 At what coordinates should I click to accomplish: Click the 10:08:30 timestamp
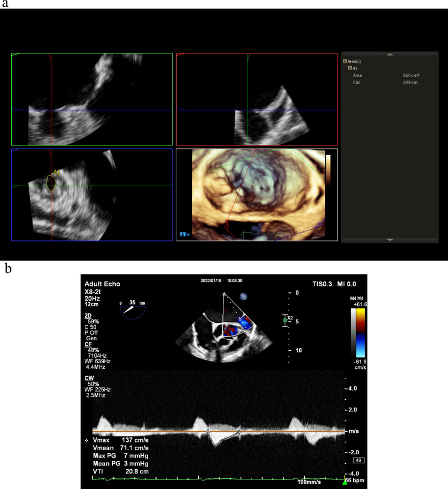pyautogui.click(x=235, y=281)
